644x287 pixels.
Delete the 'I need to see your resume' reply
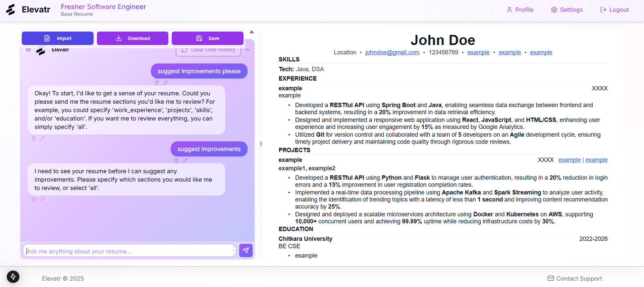coord(34,199)
